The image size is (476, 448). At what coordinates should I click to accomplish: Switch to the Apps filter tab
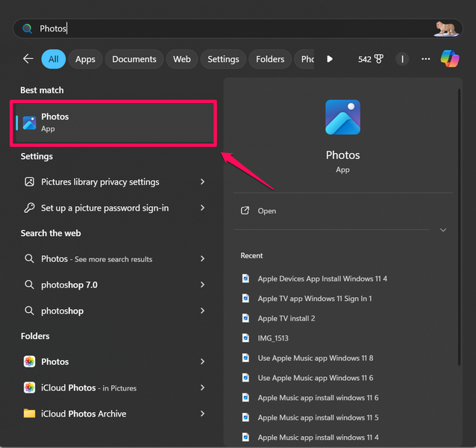(85, 59)
